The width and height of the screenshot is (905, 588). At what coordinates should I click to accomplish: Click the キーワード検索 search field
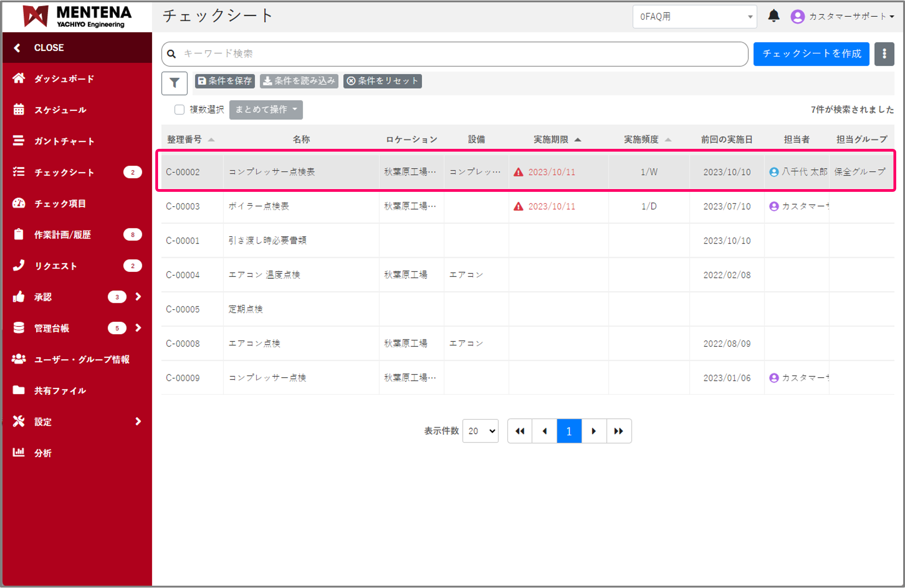(455, 54)
